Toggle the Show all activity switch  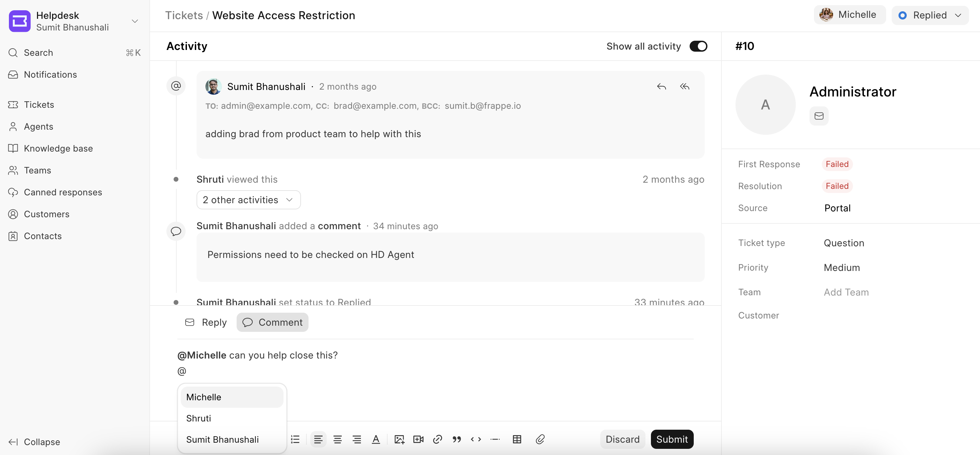(x=698, y=45)
